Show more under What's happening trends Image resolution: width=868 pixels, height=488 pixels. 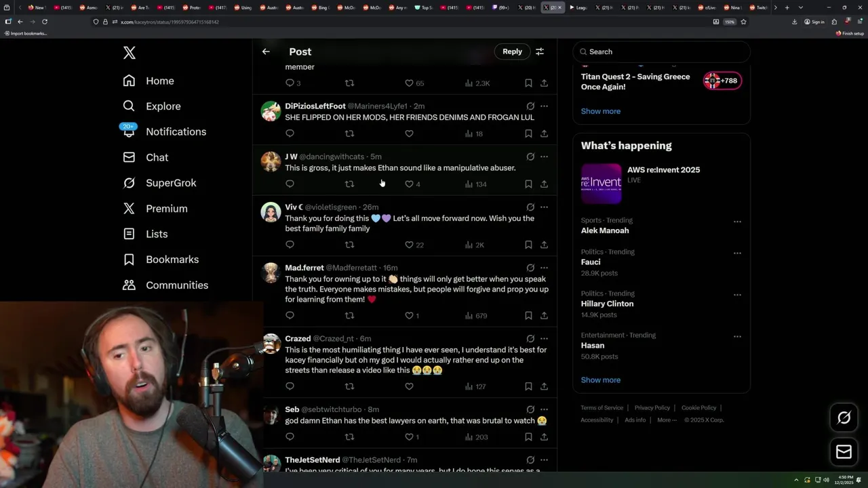(x=600, y=380)
